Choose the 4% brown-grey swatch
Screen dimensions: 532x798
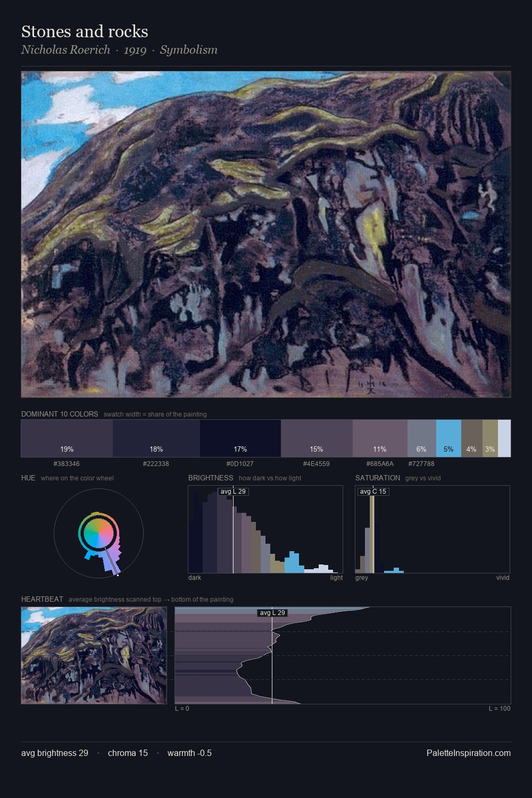[x=472, y=438]
